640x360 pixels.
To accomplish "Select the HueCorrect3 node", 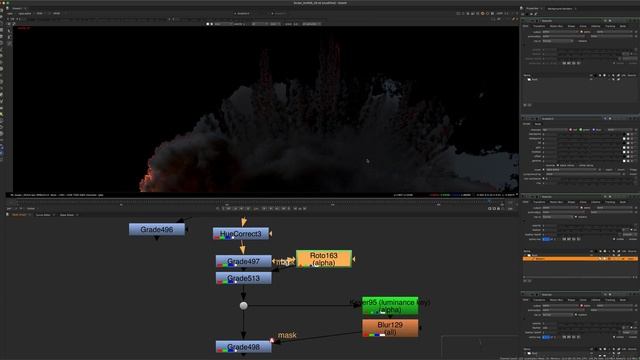I will (241, 234).
